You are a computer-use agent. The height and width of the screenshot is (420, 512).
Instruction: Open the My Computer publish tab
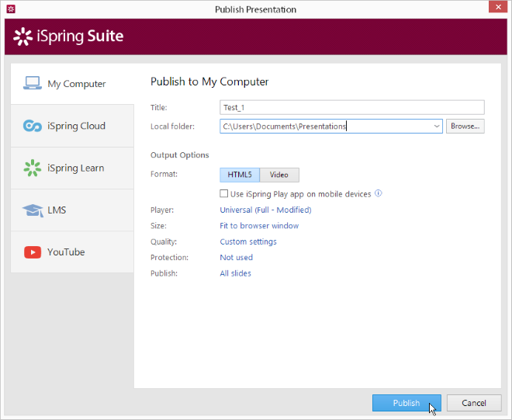[x=72, y=84]
